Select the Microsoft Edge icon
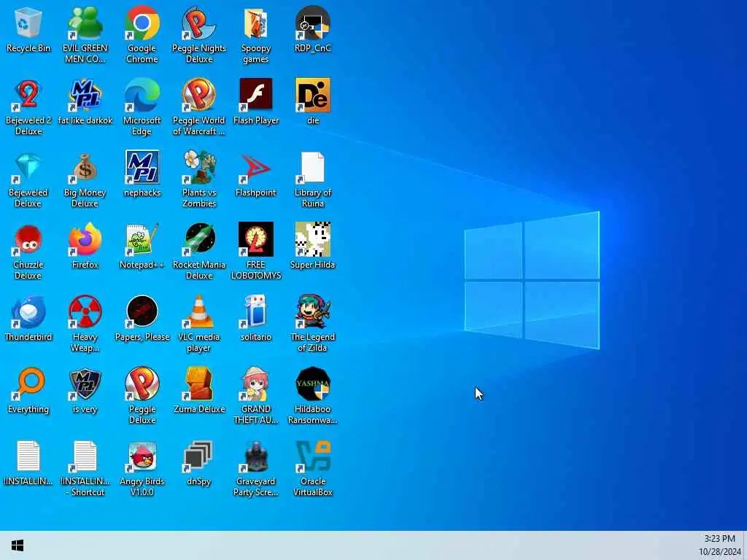 click(x=142, y=95)
